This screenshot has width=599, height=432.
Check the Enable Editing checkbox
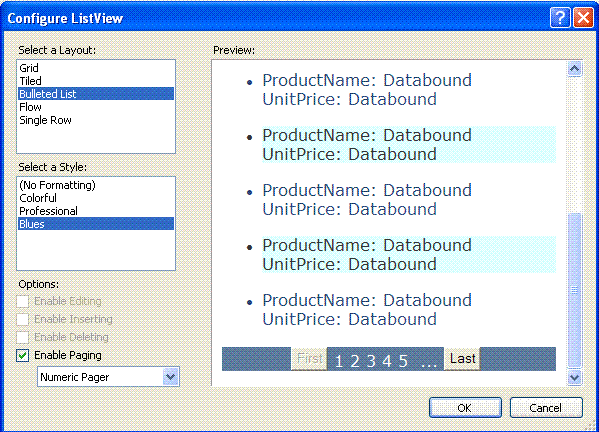coord(23,301)
